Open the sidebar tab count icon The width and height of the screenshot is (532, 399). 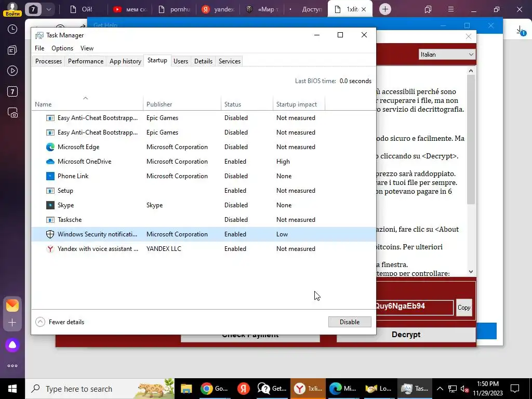point(12,91)
